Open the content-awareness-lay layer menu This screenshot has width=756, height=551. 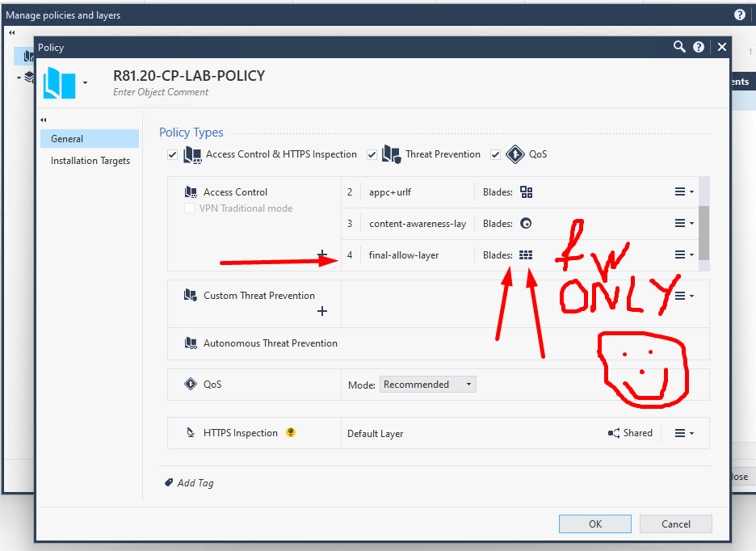pos(684,224)
